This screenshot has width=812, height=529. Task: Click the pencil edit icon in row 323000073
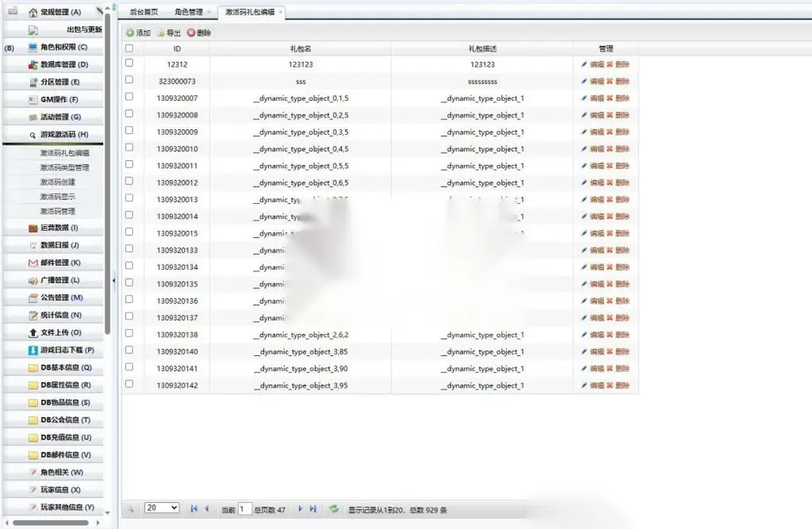click(584, 81)
